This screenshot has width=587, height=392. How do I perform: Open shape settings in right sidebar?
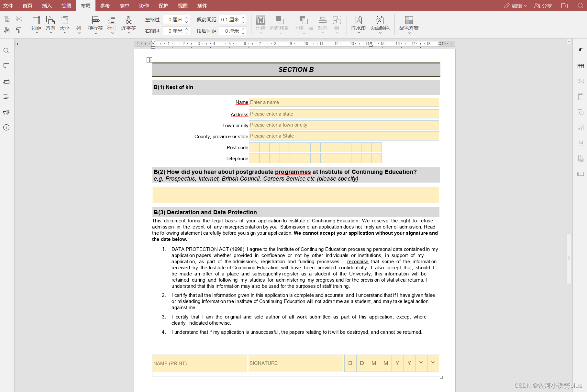point(581,112)
